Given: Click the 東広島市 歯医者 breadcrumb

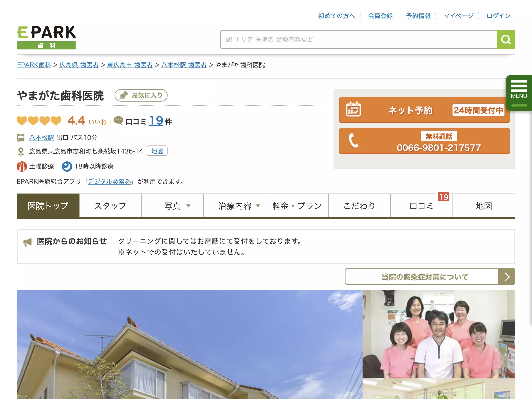Looking at the screenshot, I should tap(130, 65).
